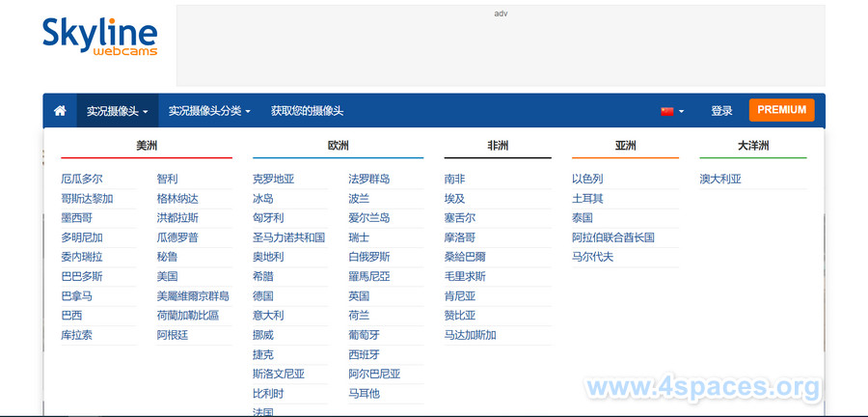Open 克罗地亚 webcams in the Europe column
Screen dimensions: 868x417
[274, 179]
